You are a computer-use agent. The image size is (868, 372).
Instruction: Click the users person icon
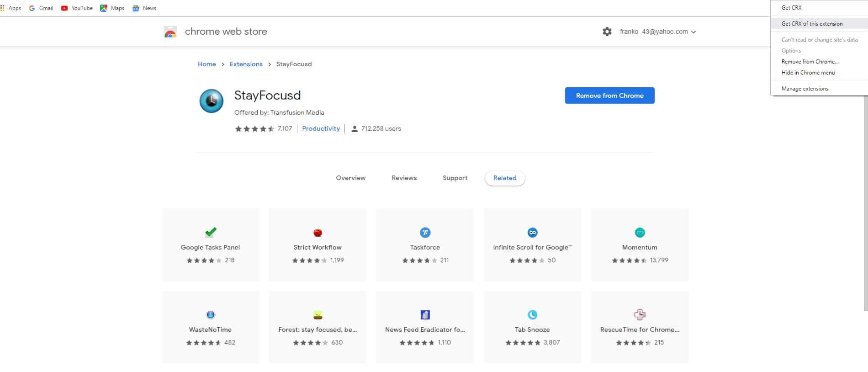point(355,129)
